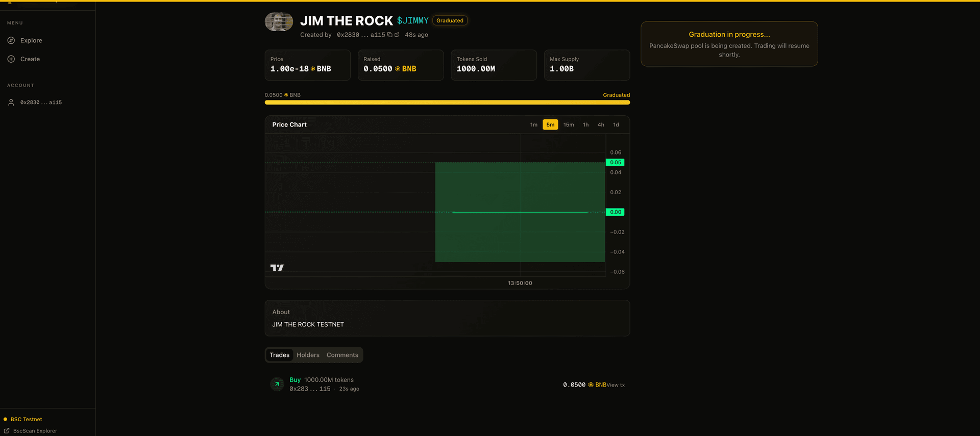Open the Holders tab
The width and height of the screenshot is (980, 436).
(308, 355)
